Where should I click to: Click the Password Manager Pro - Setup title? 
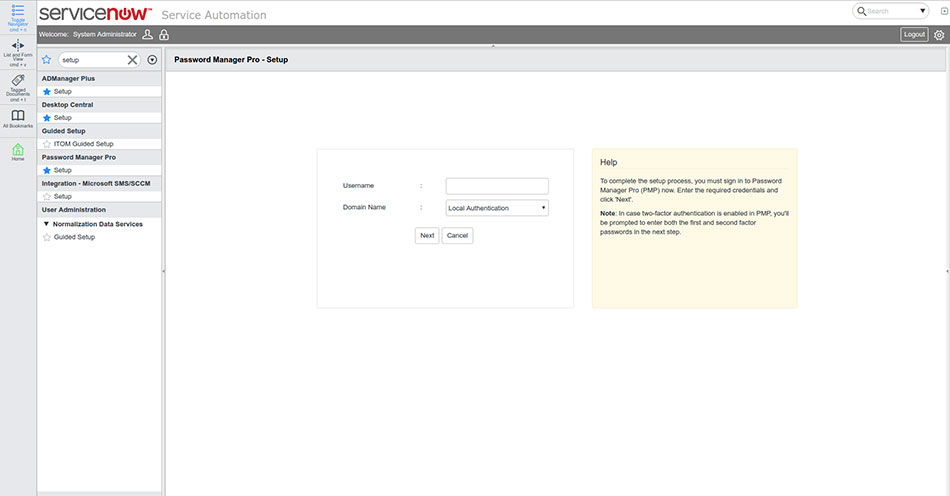point(231,59)
